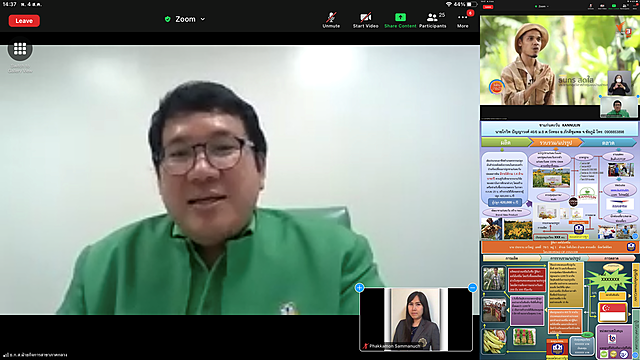Start Video with the camera icon
This screenshot has height=360, width=640.
click(x=365, y=20)
